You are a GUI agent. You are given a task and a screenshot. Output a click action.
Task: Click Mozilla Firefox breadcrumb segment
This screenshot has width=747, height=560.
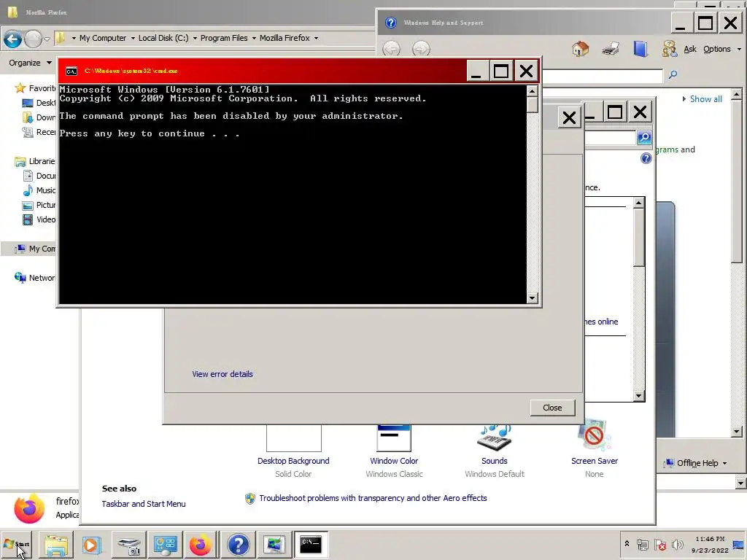[285, 38]
